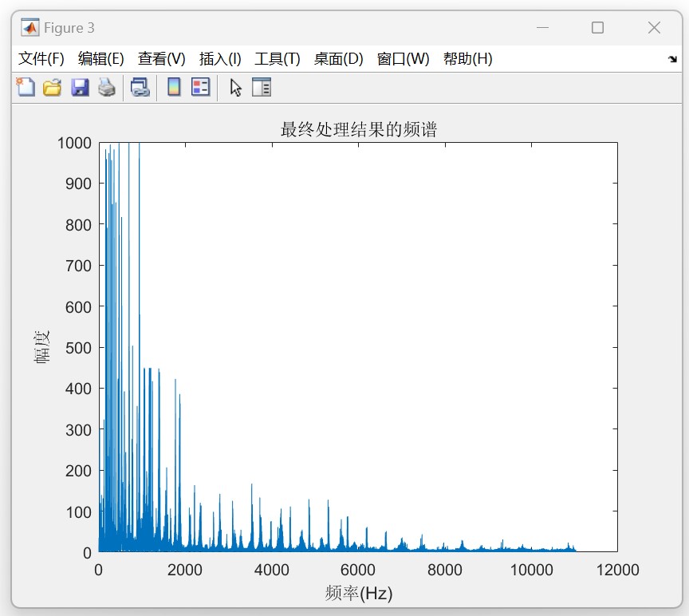
Task: Click the plot title 最终处理结果的频谱
Action: click(x=359, y=130)
